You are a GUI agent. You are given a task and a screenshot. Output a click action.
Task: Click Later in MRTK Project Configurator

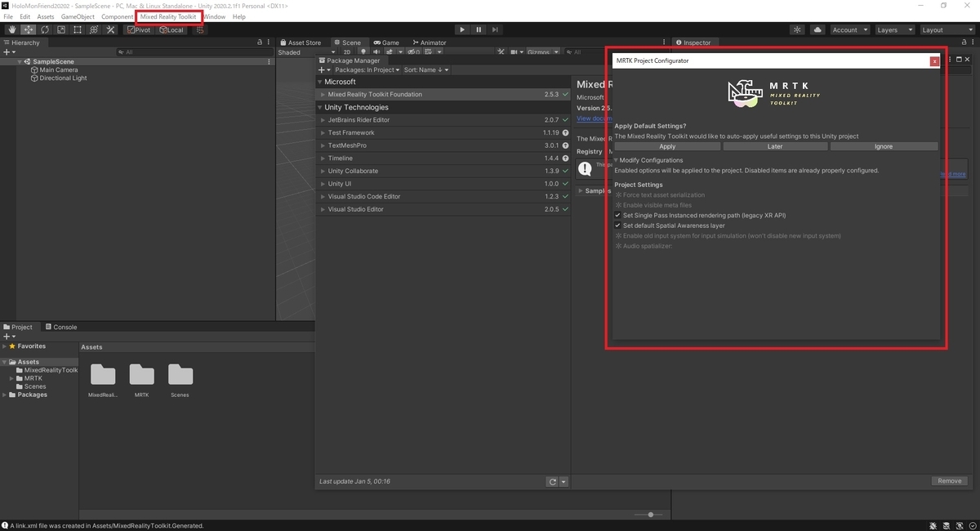pyautogui.click(x=775, y=146)
